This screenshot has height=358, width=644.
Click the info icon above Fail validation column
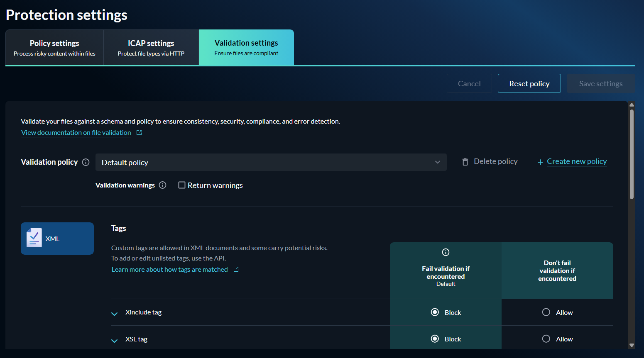click(x=445, y=252)
